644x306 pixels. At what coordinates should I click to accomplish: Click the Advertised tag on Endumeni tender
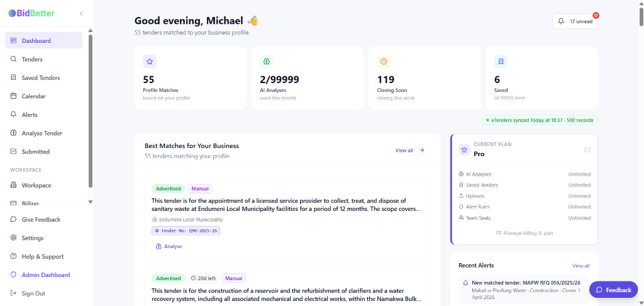tap(169, 189)
